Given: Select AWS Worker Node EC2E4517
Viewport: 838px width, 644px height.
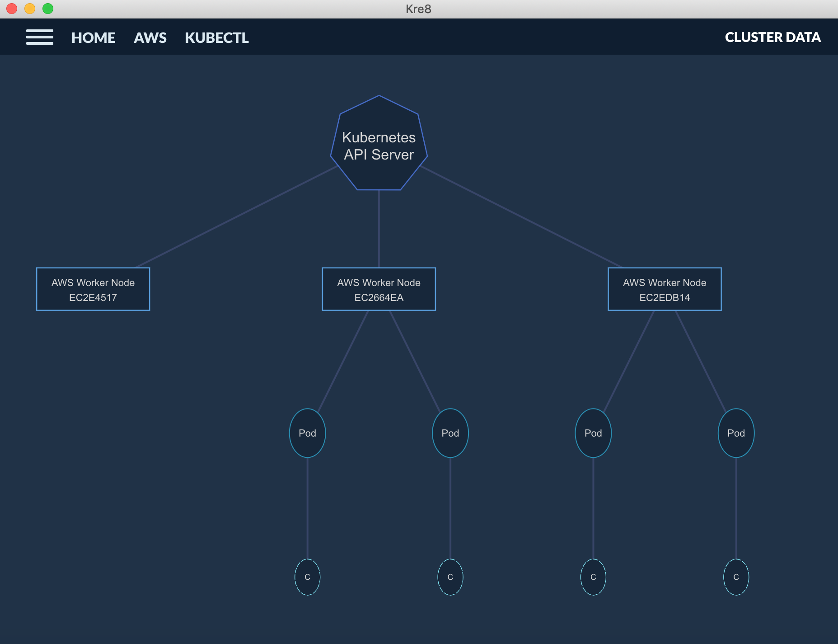Looking at the screenshot, I should [x=93, y=289].
